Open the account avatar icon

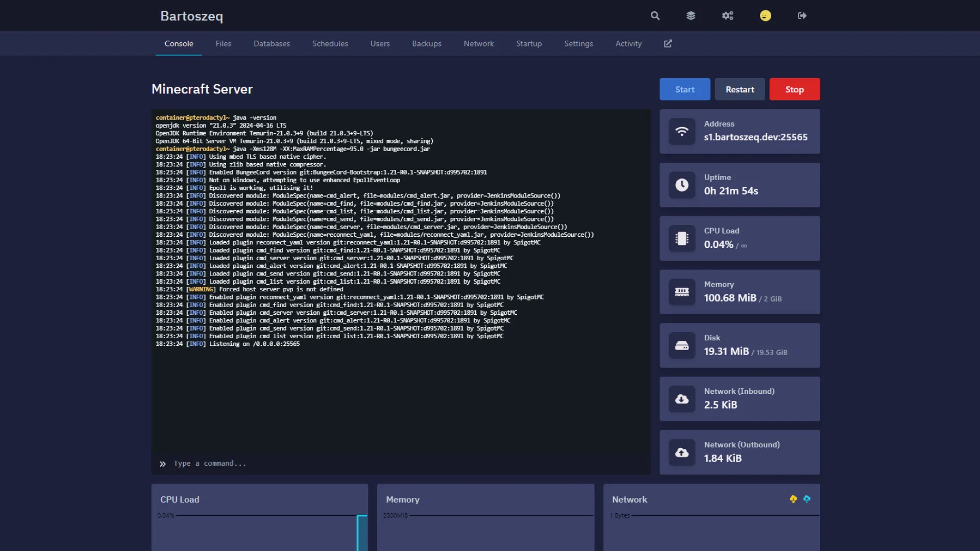point(765,16)
